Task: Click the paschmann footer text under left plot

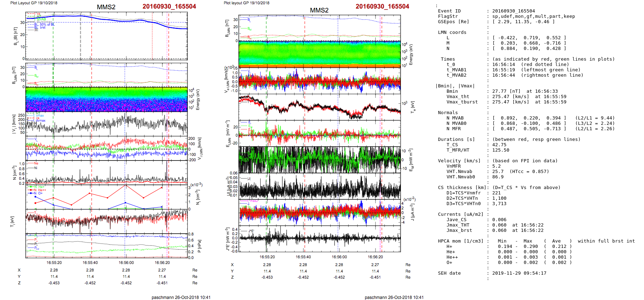Action: (181, 297)
